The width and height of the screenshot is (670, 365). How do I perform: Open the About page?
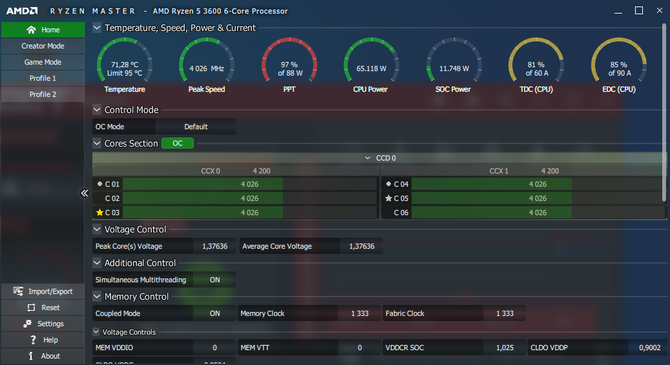43,356
